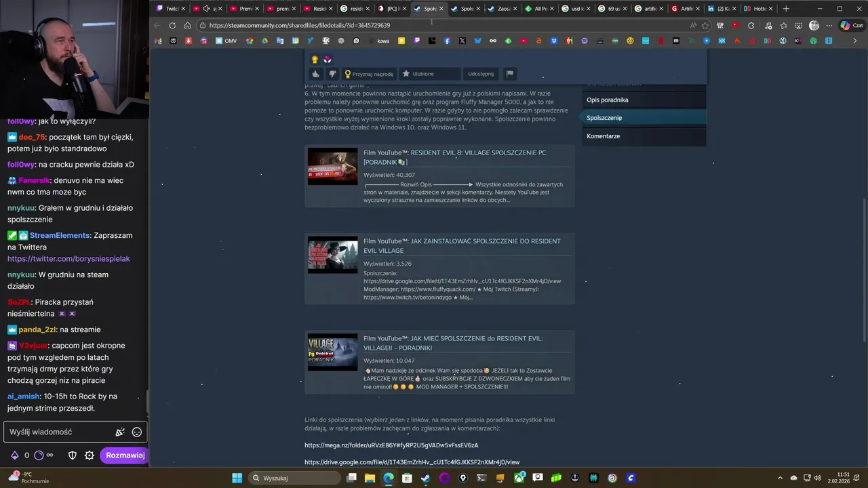Click username StreamElements in chat

pyautogui.click(x=60, y=235)
